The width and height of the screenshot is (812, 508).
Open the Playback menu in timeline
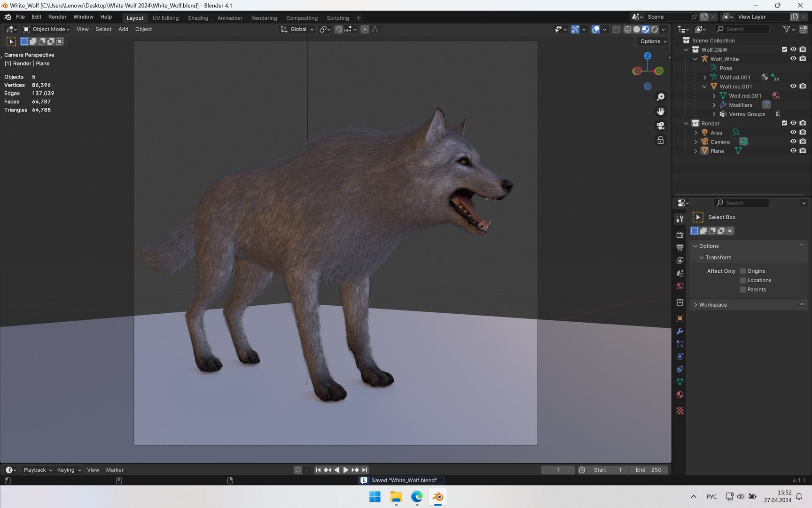(x=38, y=470)
